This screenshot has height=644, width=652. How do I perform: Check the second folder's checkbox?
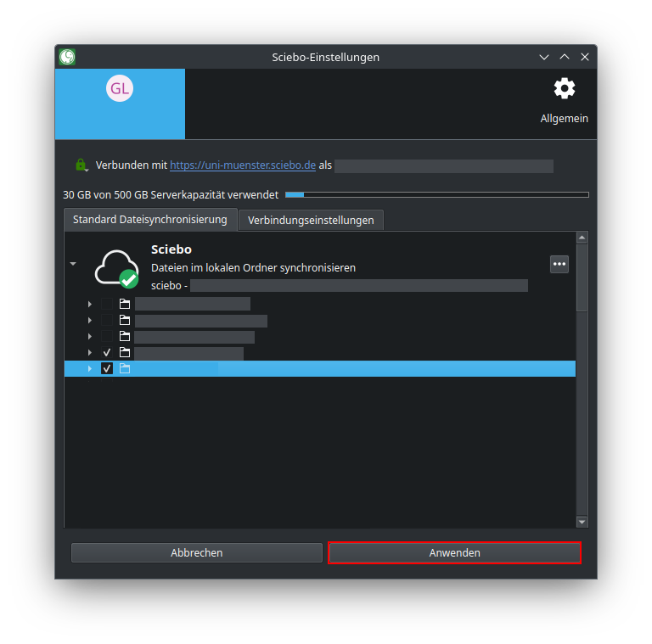click(107, 320)
